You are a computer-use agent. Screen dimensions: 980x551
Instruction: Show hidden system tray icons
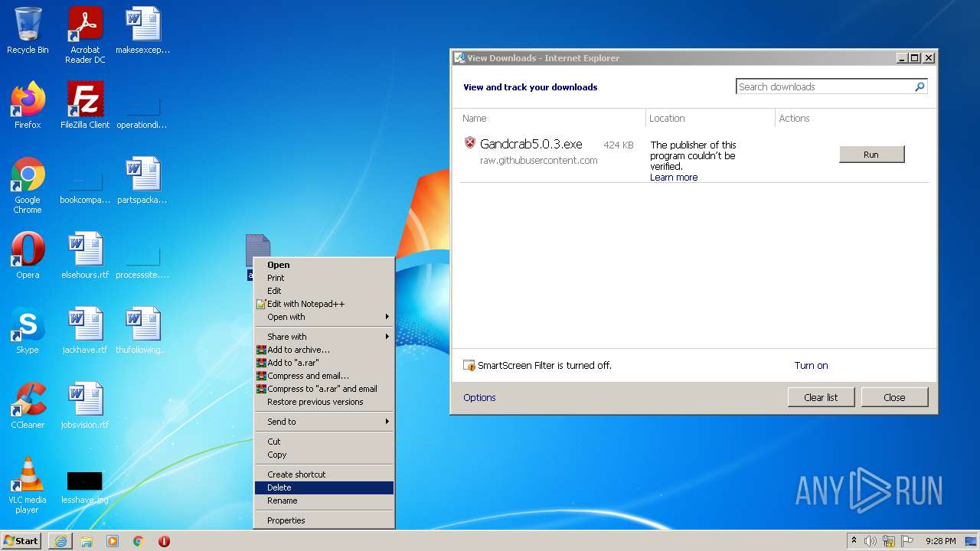(x=854, y=540)
